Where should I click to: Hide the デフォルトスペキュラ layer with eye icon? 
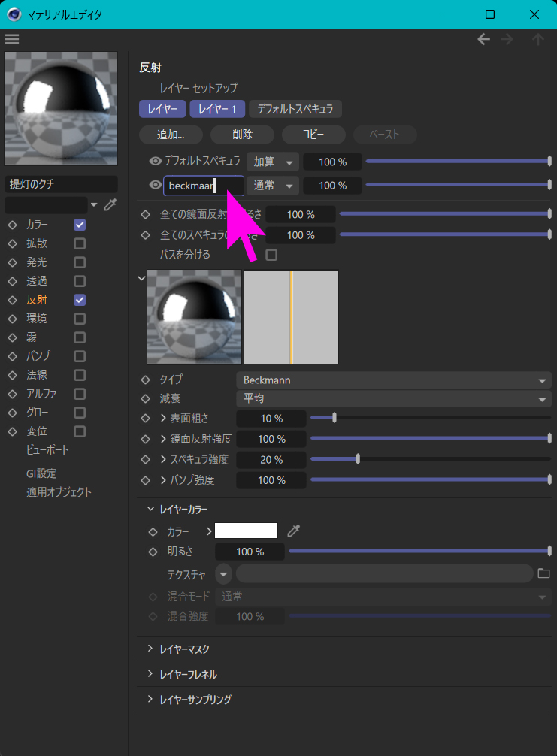point(156,161)
